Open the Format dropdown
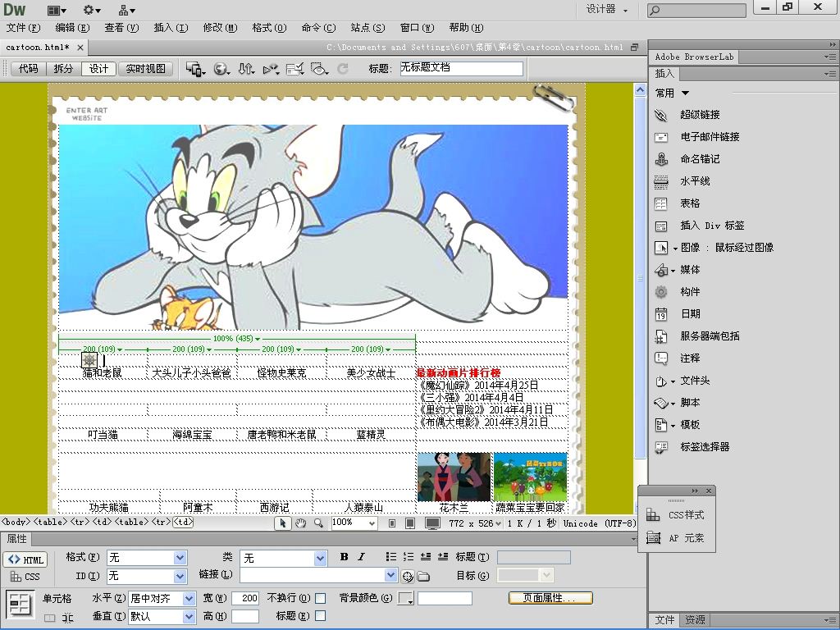 point(180,558)
